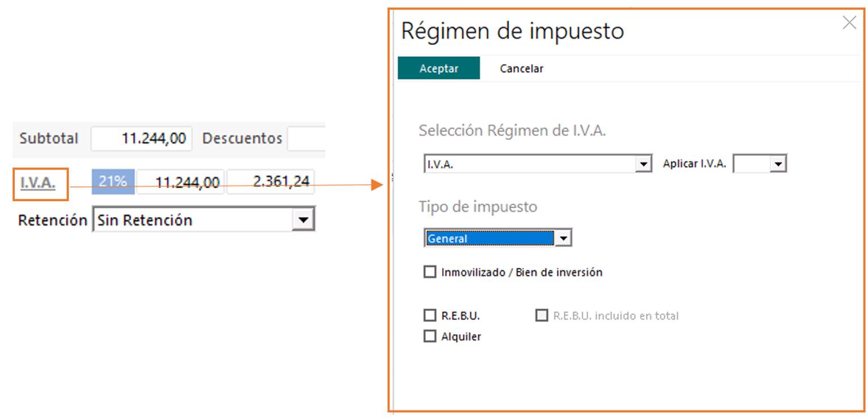Click the Cancelar button
The image size is (868, 419).
tap(521, 68)
